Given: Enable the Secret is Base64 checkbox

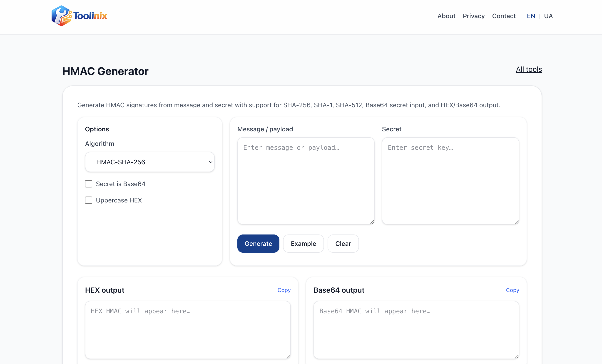Looking at the screenshot, I should point(89,184).
